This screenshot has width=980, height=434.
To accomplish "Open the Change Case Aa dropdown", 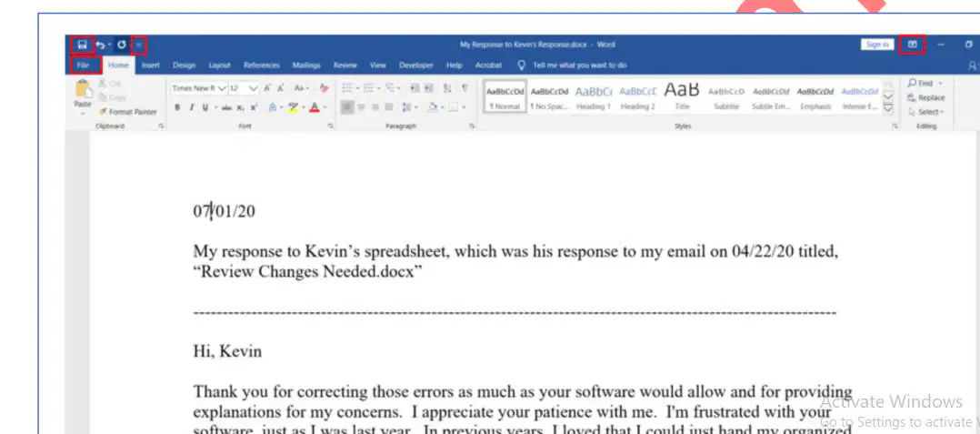I will click(301, 89).
